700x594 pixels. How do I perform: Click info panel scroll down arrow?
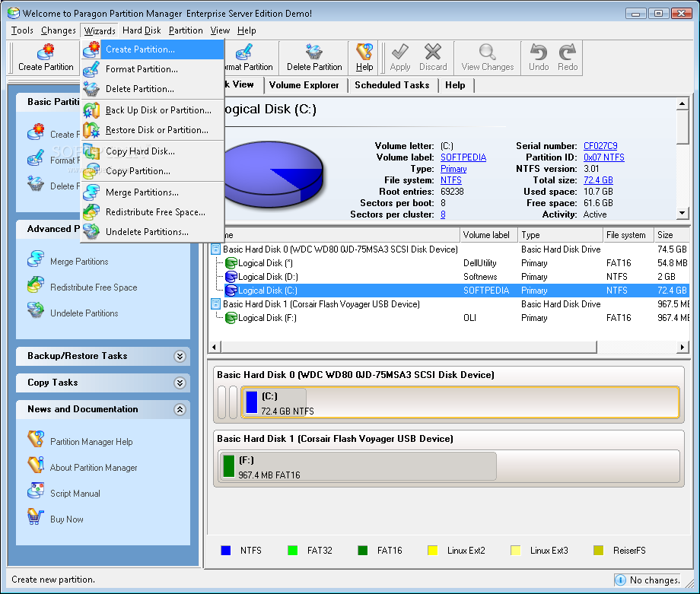pyautogui.click(x=682, y=213)
